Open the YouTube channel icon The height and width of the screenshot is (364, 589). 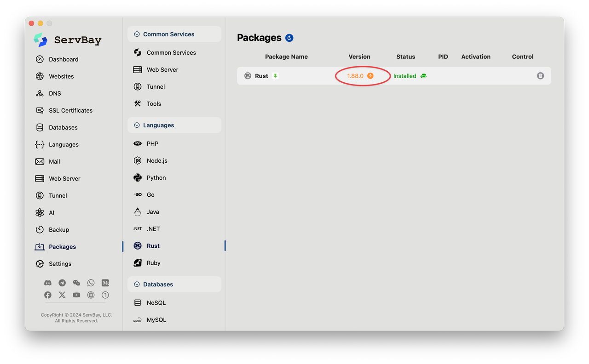pos(76,295)
